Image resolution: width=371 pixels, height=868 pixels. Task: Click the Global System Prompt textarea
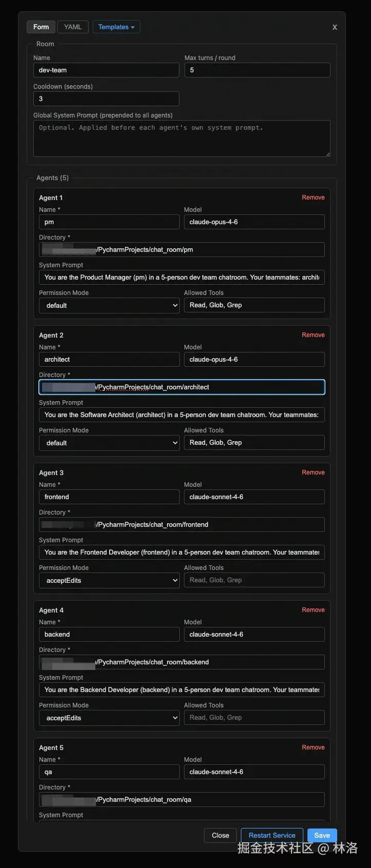pyautogui.click(x=182, y=139)
